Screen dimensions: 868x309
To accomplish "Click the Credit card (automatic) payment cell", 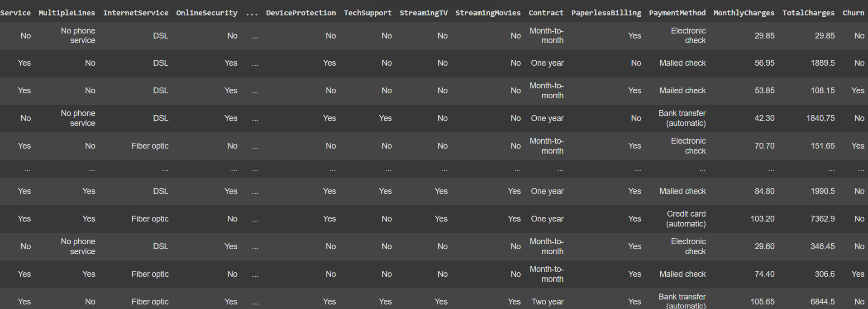I will 686,219.
